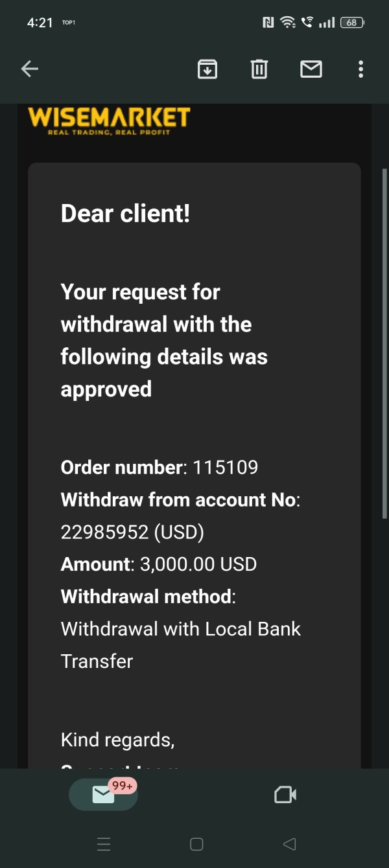389x868 pixels.
Task: Tap the Withdrawal with Local Bank Transfer text
Action: point(181,645)
